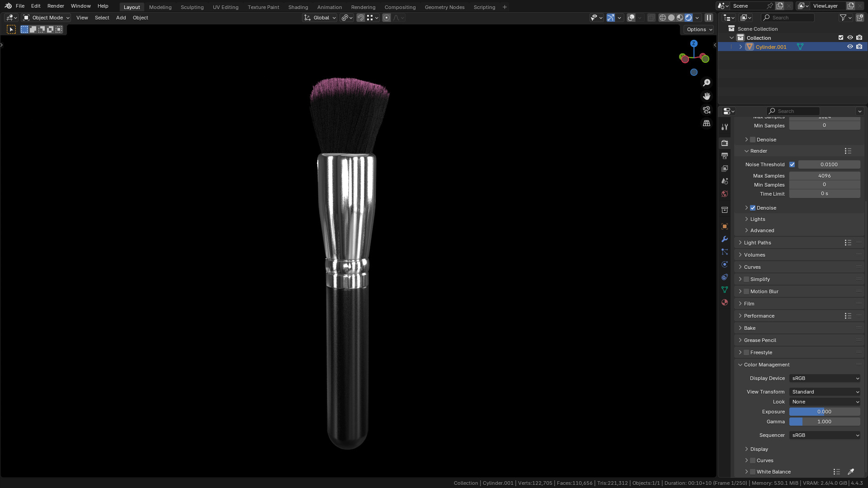
Task: Open the Particles properties tab
Action: (725, 252)
